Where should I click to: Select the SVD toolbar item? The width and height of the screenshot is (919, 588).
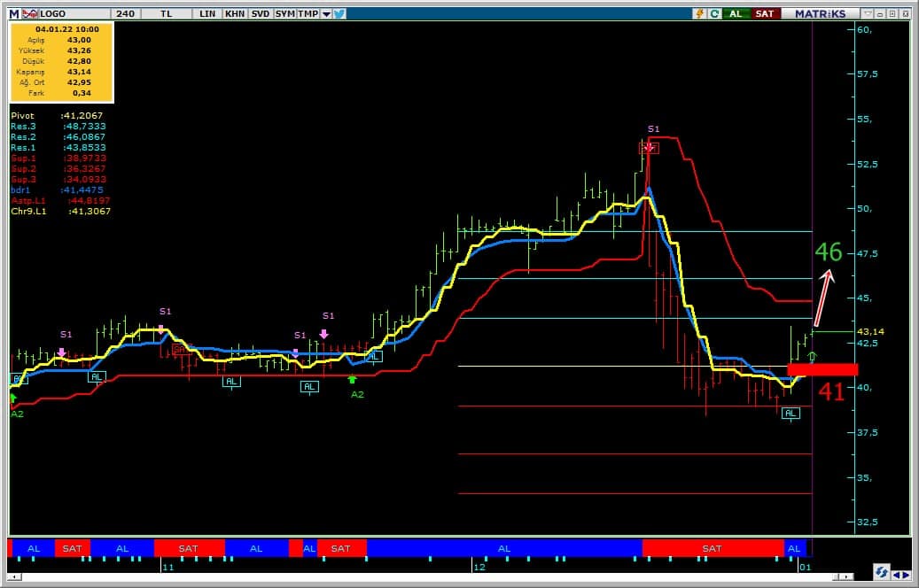tap(260, 13)
